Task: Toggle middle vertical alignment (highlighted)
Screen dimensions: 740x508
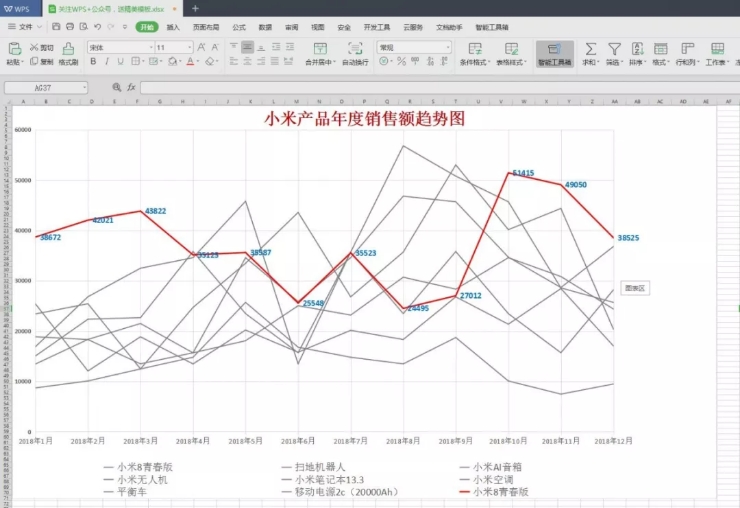Action: 247,47
